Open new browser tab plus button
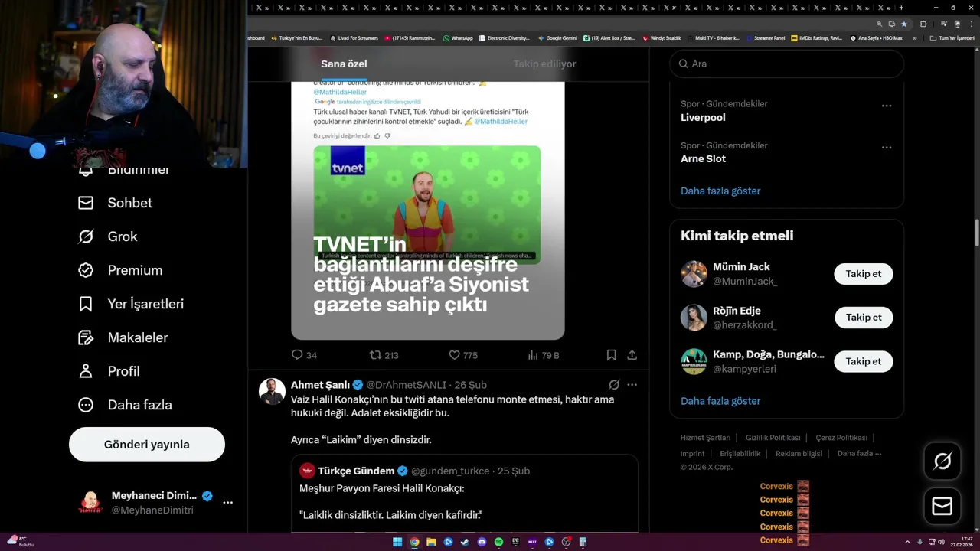980x551 pixels. (901, 8)
